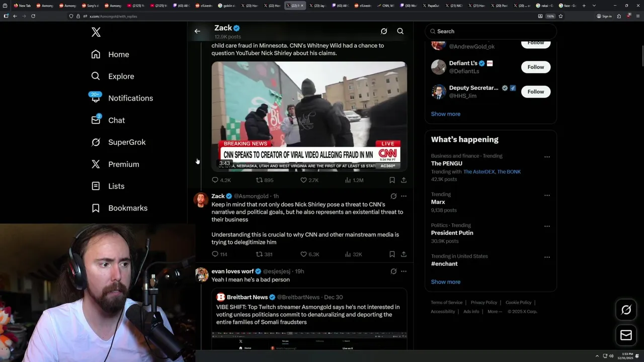Like the post with 6.3K likes
The height and width of the screenshot is (362, 644).
point(309,254)
